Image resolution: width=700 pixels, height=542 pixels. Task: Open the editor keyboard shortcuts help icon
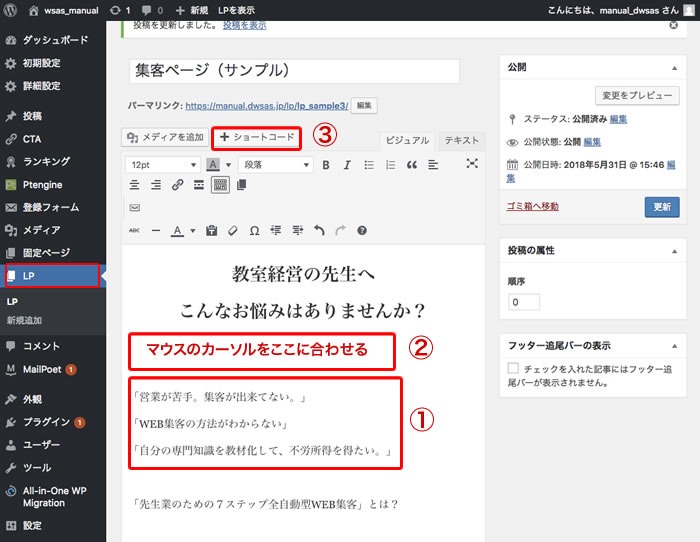[x=362, y=230]
